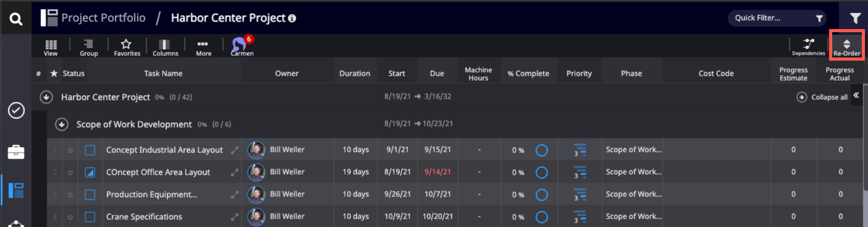The width and height of the screenshot is (868, 227).
Task: Click the % Complete column header
Action: (x=528, y=73)
